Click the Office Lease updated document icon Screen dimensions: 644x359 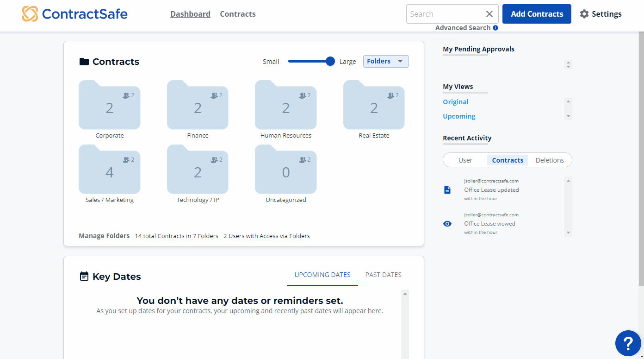pyautogui.click(x=447, y=190)
